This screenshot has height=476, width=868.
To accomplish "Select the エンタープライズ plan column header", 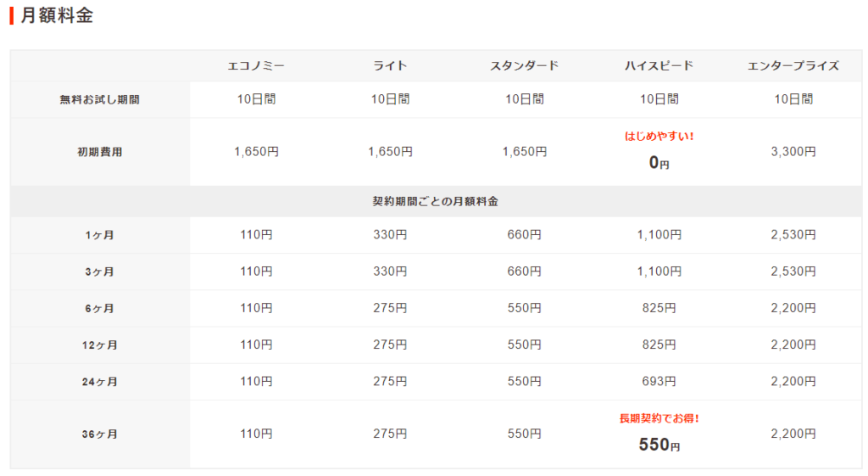I will pyautogui.click(x=793, y=66).
